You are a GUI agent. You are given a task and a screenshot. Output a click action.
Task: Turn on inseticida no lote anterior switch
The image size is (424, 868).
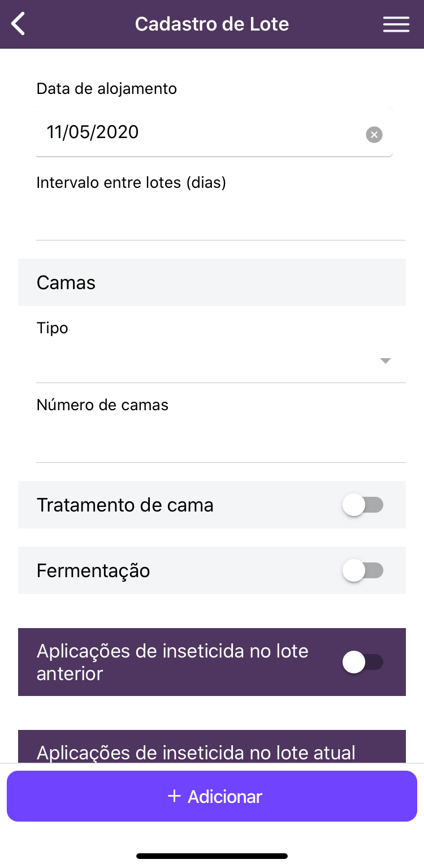point(362,662)
